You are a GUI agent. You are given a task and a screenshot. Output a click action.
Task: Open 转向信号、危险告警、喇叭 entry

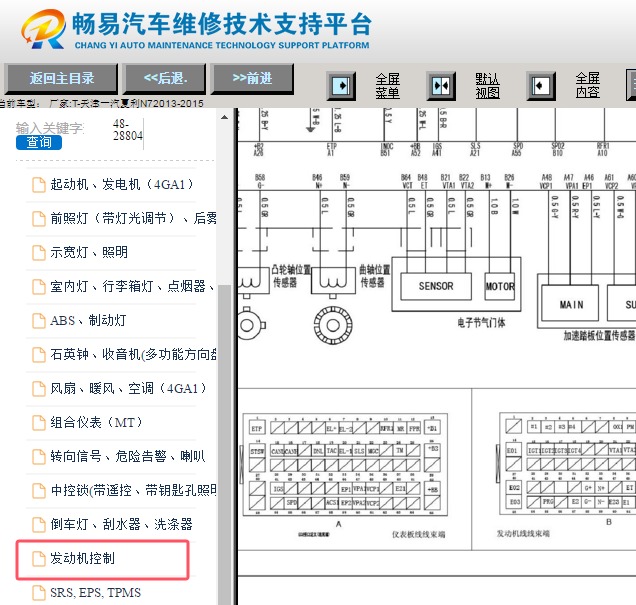coord(128,457)
